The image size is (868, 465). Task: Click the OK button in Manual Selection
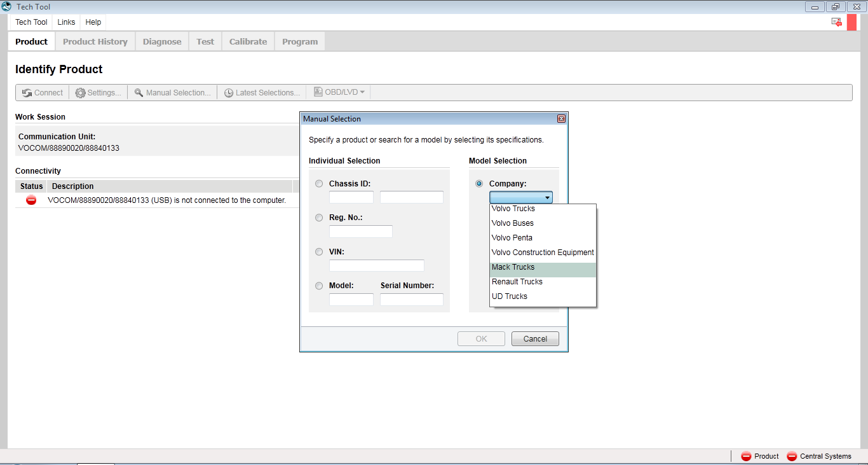(x=481, y=339)
